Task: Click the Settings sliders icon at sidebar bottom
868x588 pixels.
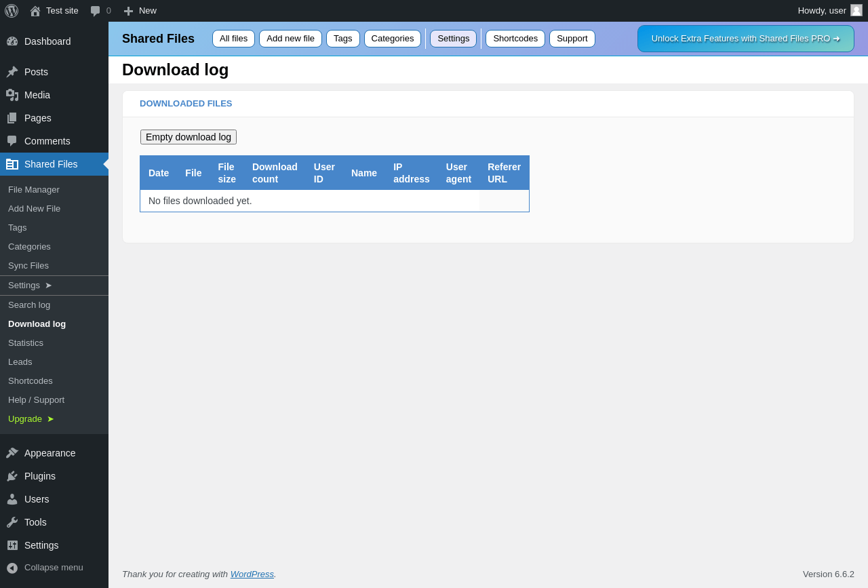Action: click(12, 545)
